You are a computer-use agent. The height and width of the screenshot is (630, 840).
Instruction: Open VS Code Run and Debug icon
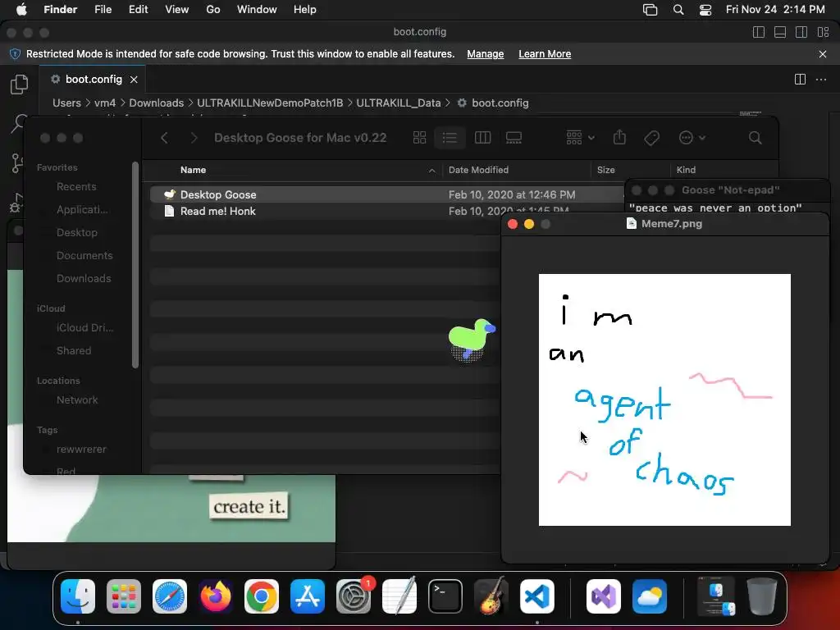click(x=16, y=203)
